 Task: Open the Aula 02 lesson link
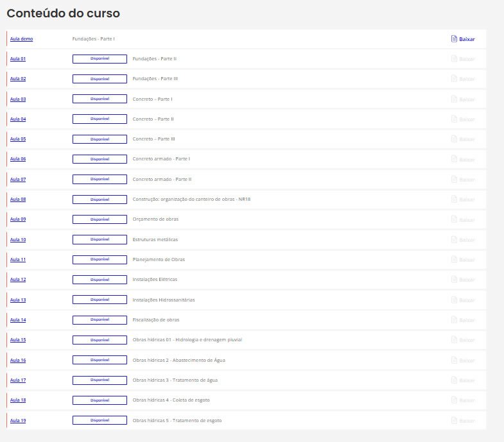18,79
